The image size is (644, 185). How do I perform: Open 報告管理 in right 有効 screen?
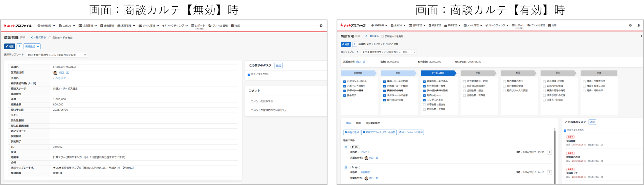pos(435,25)
